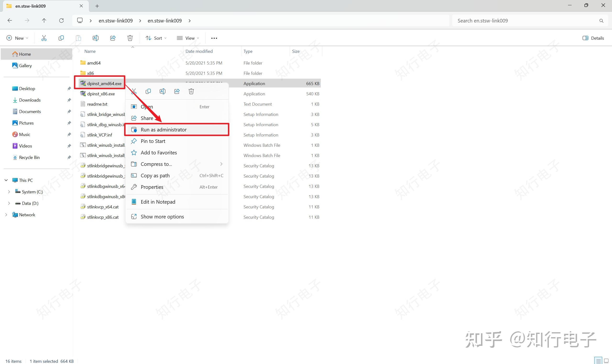
Task: Expand the System (C:) drive node
Action: 9,192
